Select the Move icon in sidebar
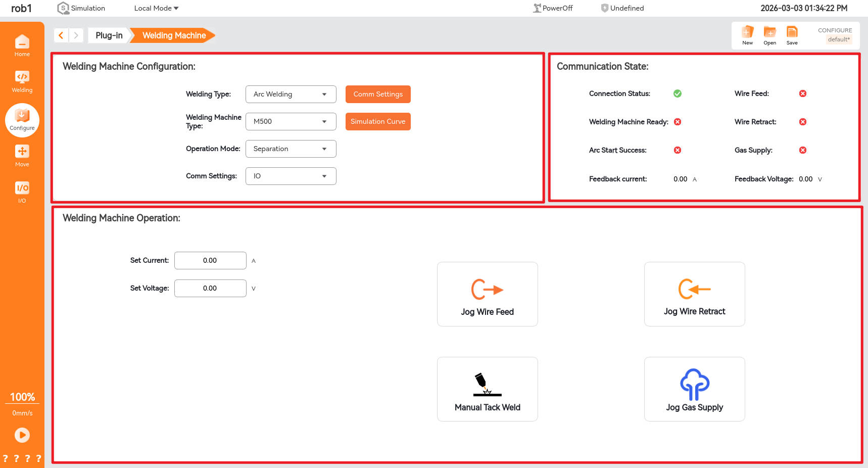 click(22, 156)
